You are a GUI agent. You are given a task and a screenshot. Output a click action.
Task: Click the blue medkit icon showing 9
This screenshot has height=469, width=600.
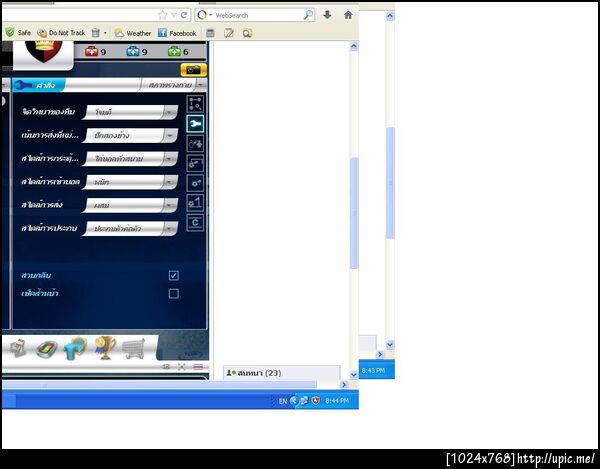coord(133,51)
